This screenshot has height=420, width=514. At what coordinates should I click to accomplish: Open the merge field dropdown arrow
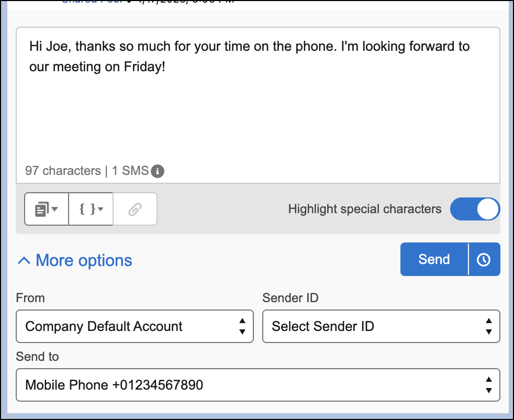[100, 209]
